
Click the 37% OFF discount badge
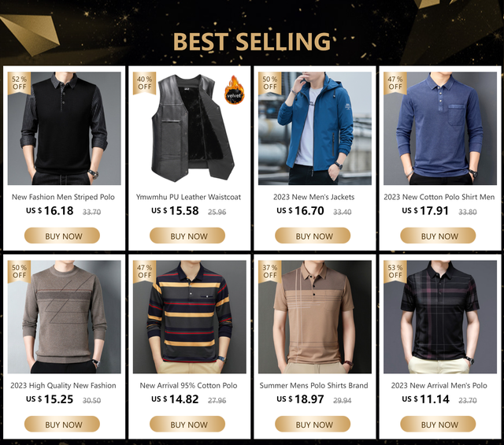(x=270, y=272)
